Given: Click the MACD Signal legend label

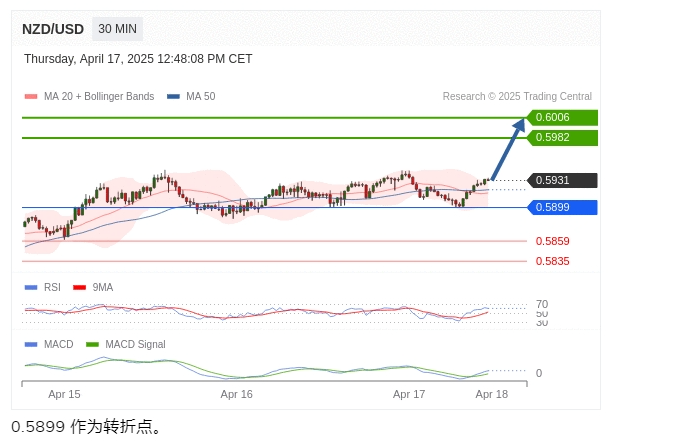Looking at the screenshot, I should tap(135, 345).
